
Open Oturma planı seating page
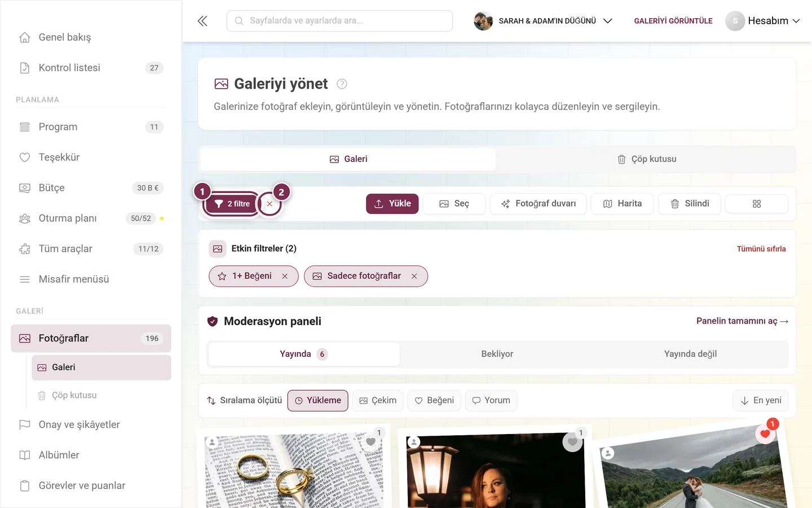91,218
